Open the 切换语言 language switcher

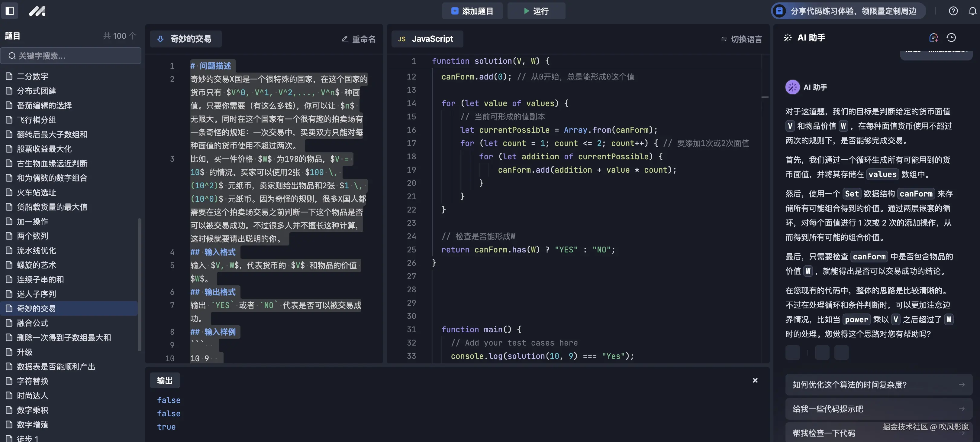741,39
